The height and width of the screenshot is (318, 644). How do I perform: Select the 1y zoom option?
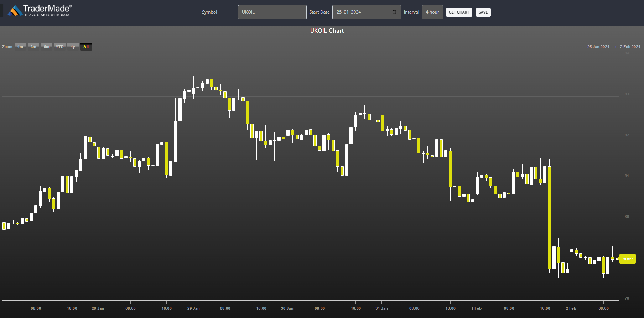point(73,47)
